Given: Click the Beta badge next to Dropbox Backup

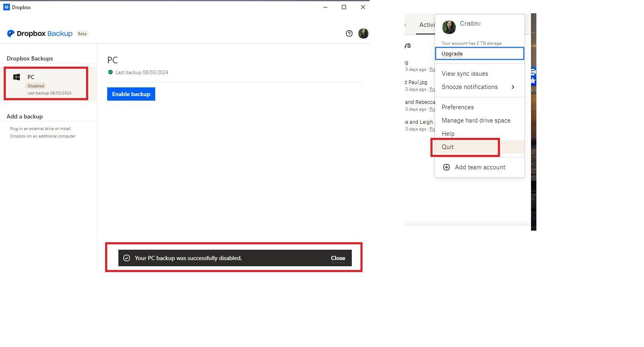Looking at the screenshot, I should [x=82, y=34].
